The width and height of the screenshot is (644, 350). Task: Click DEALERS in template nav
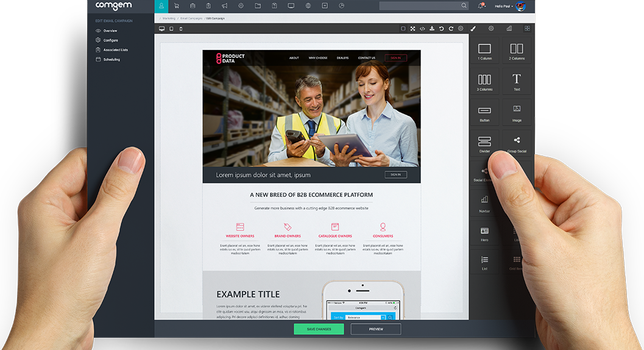[x=342, y=58]
